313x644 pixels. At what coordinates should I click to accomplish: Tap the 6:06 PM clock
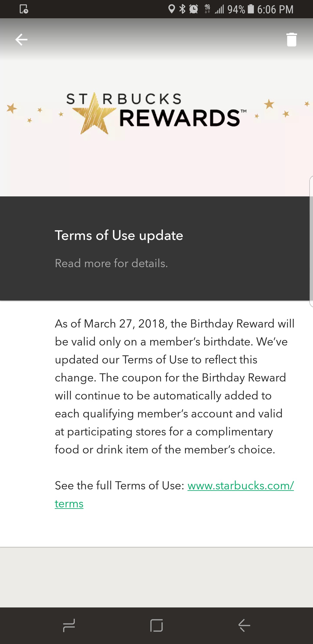click(x=275, y=10)
